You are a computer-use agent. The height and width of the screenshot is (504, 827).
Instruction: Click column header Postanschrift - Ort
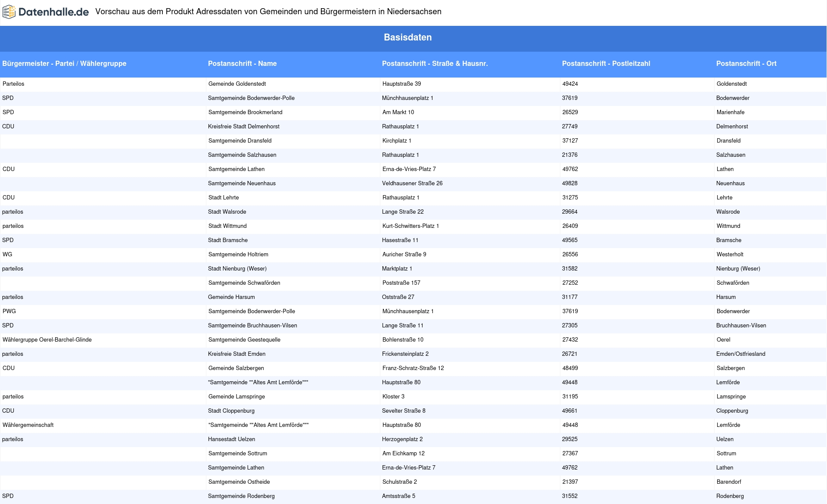[746, 63]
